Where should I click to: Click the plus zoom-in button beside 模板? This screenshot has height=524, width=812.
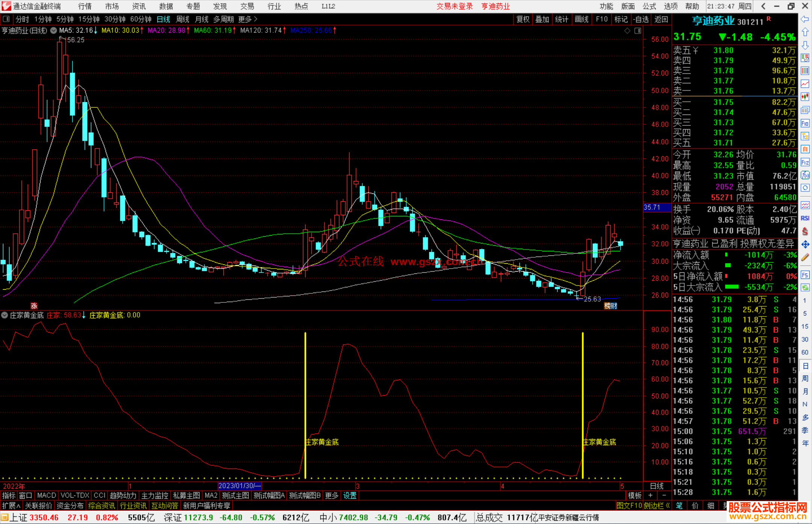click(x=650, y=495)
